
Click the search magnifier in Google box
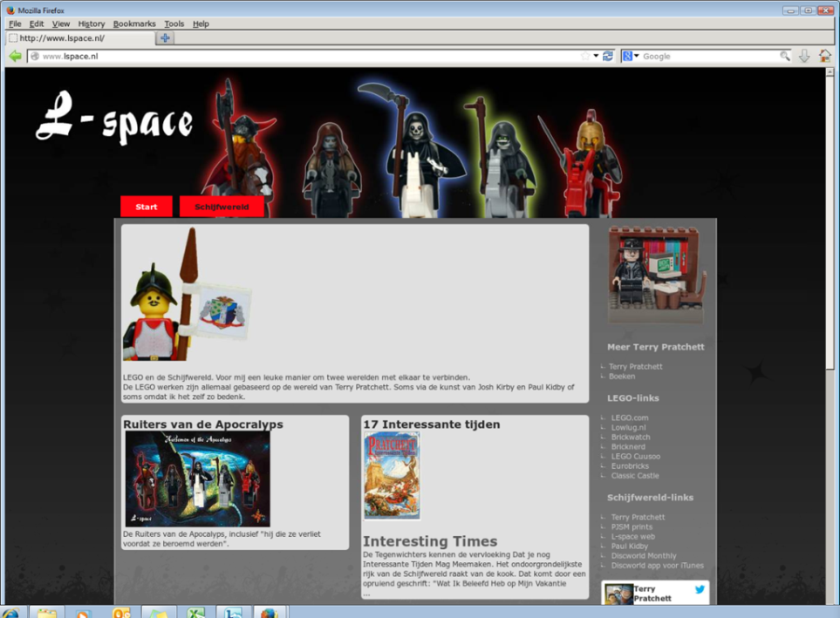point(785,56)
